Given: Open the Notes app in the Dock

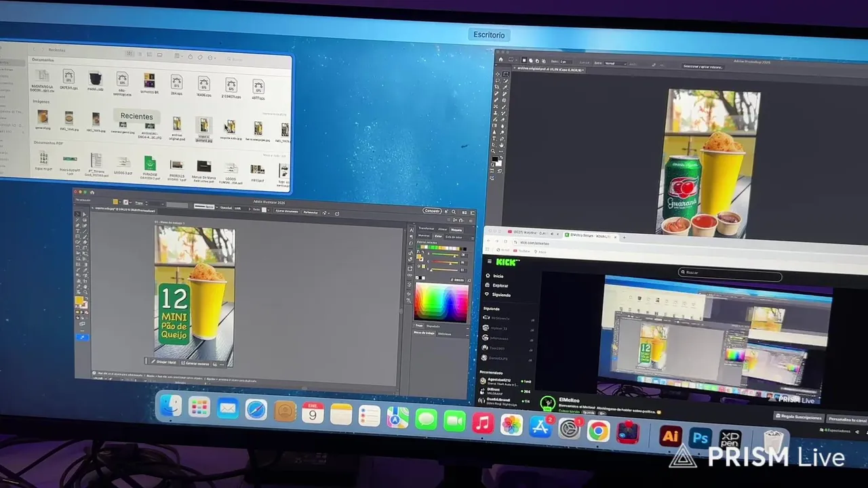Looking at the screenshot, I should (341, 414).
